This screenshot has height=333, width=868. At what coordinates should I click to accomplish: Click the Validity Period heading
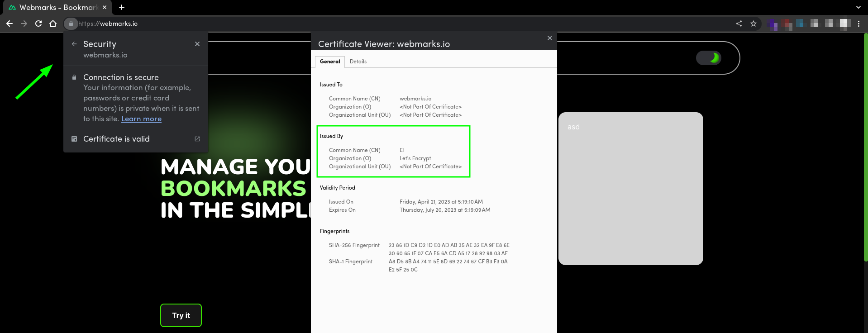point(338,188)
